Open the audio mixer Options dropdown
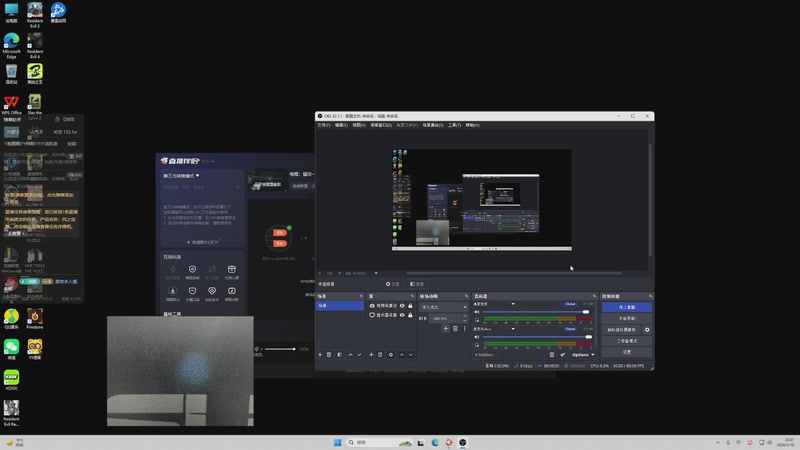This screenshot has height=450, width=800. [x=583, y=354]
